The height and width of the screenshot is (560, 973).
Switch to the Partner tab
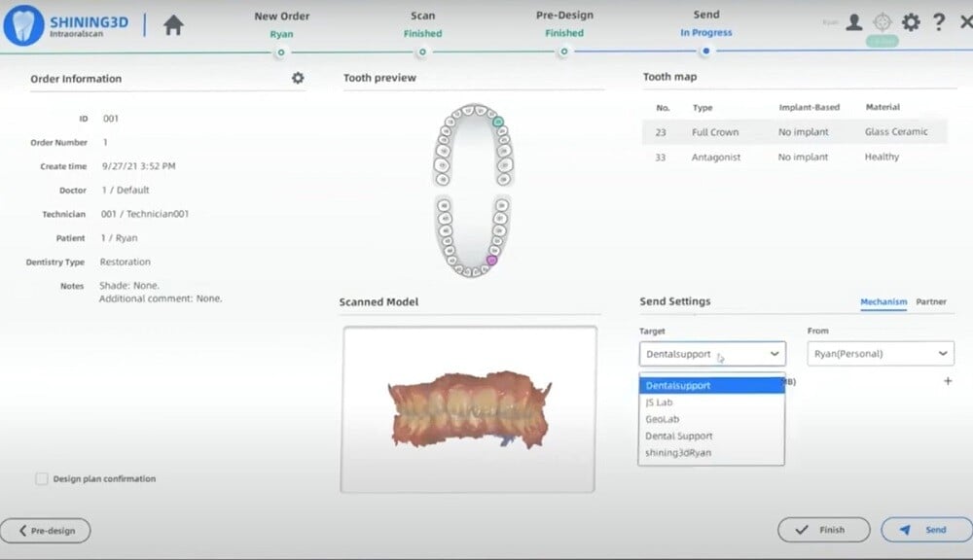pos(931,302)
